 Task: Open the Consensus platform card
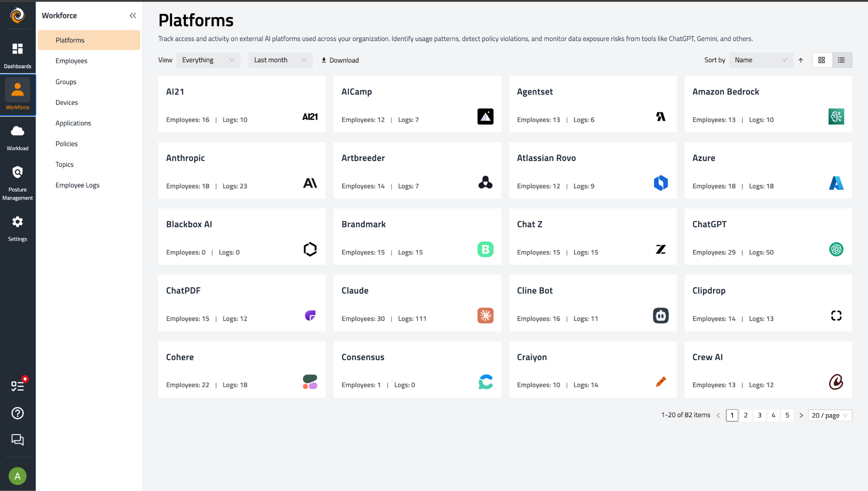tap(417, 369)
